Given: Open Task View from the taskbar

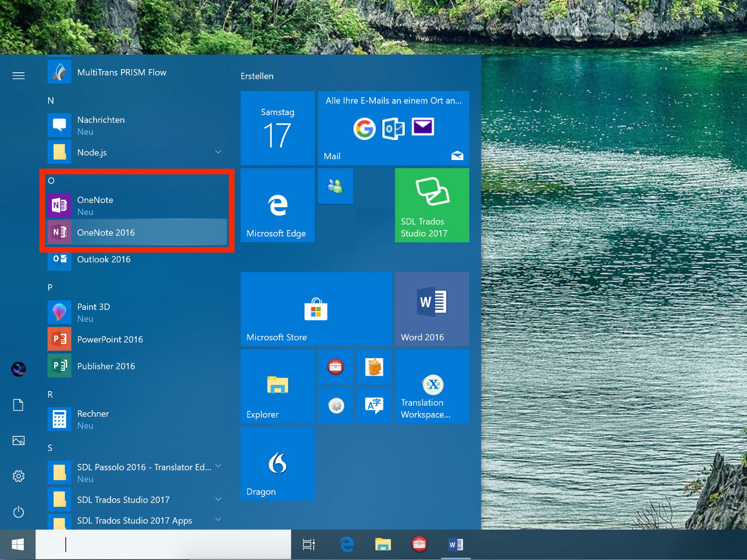Looking at the screenshot, I should tap(309, 545).
